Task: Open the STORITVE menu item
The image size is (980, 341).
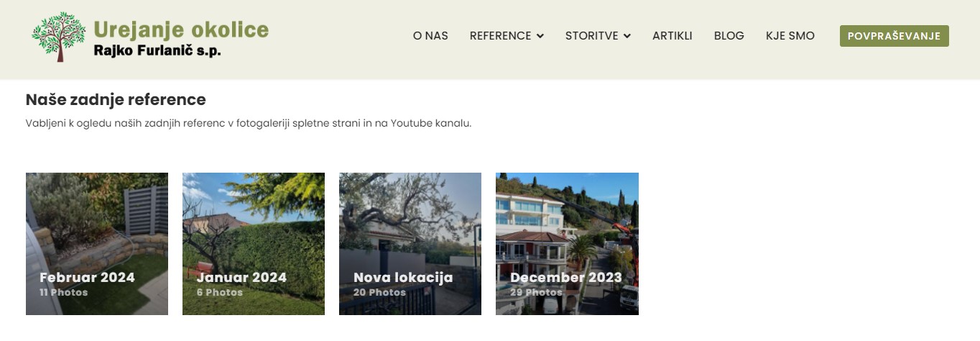Action: (x=591, y=36)
